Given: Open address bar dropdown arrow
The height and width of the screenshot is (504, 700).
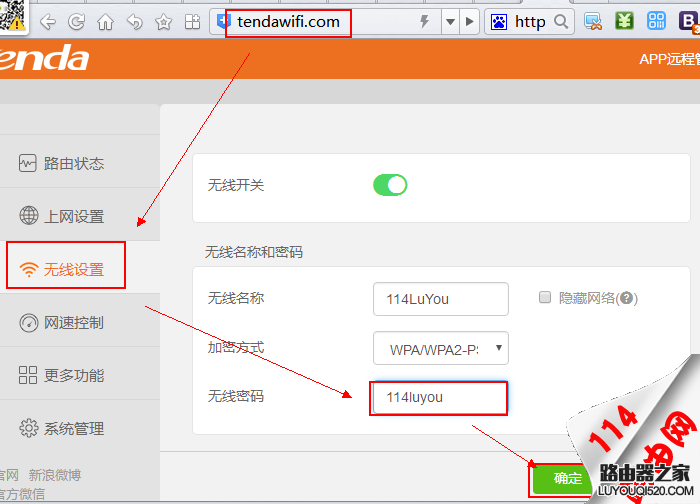Looking at the screenshot, I should click(x=450, y=21).
